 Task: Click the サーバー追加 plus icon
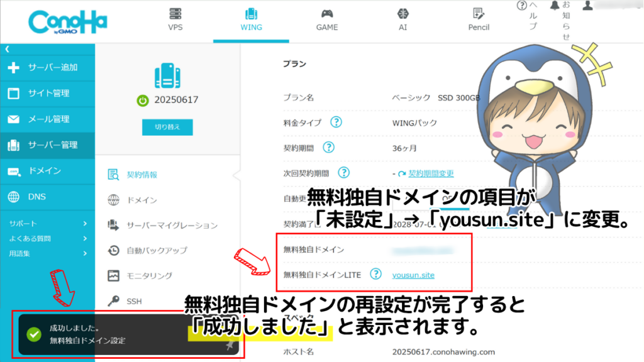click(14, 67)
